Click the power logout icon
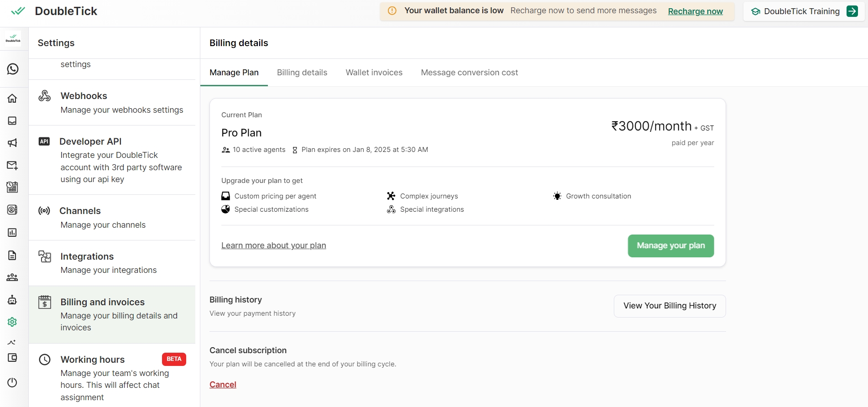 click(x=12, y=382)
